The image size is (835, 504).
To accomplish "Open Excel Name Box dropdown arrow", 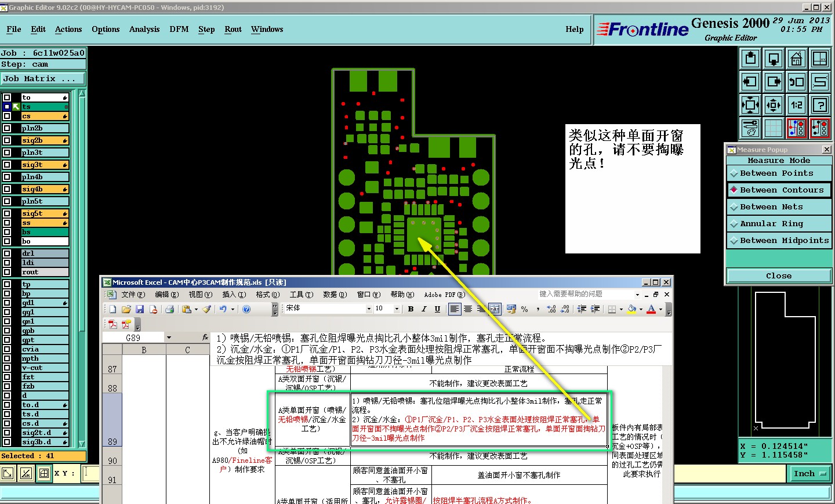I will (169, 338).
